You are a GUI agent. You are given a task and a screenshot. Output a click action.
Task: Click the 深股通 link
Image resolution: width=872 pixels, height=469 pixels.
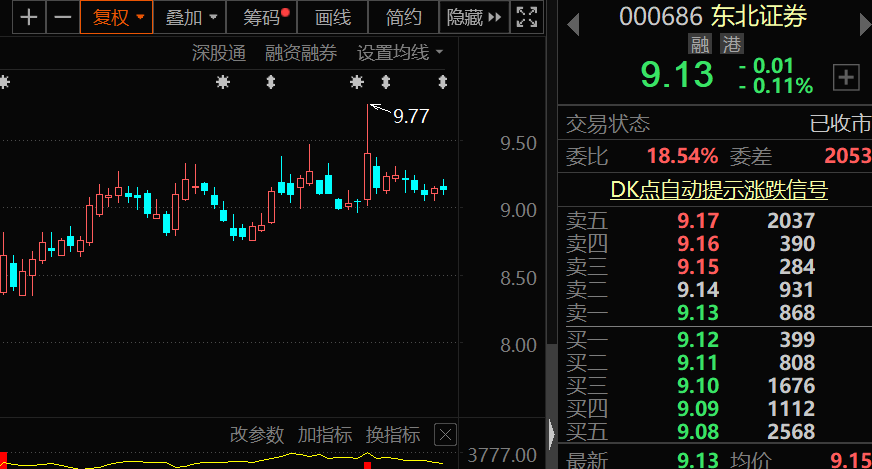[219, 53]
